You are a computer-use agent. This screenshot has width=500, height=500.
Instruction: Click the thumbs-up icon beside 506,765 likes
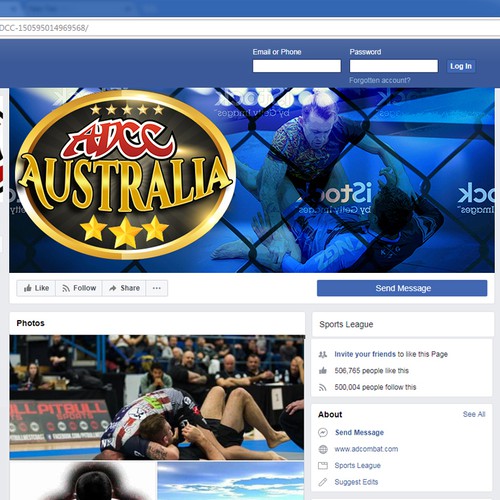tap(322, 371)
